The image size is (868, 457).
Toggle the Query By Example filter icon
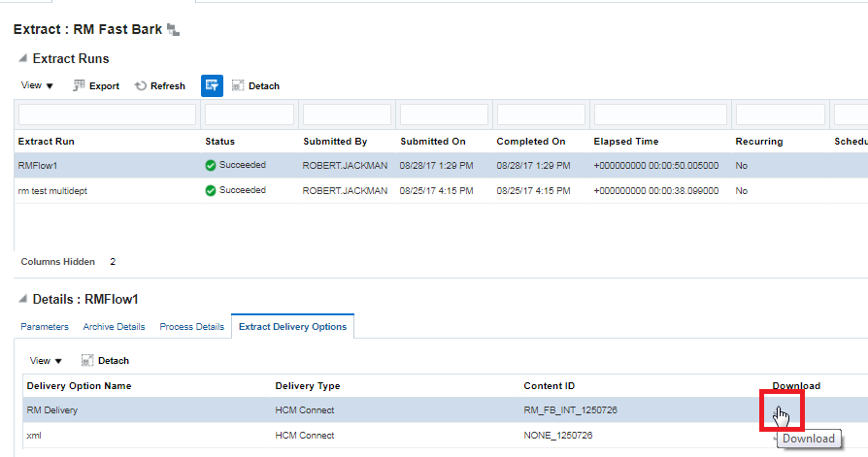click(x=212, y=85)
